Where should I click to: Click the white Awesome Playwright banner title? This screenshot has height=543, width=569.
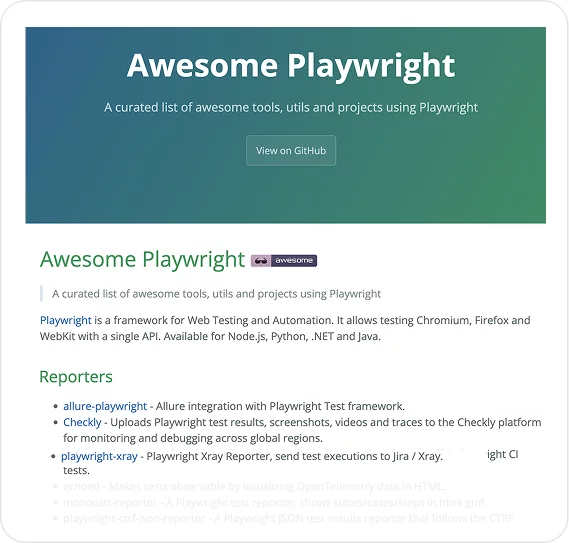[x=291, y=66]
